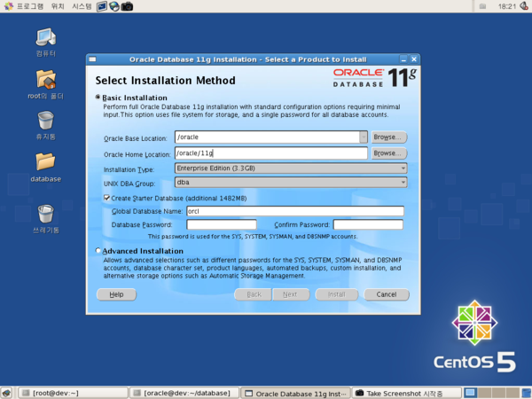Launch screenshot camera tool in top panel
This screenshot has width=532, height=399.
click(127, 6)
